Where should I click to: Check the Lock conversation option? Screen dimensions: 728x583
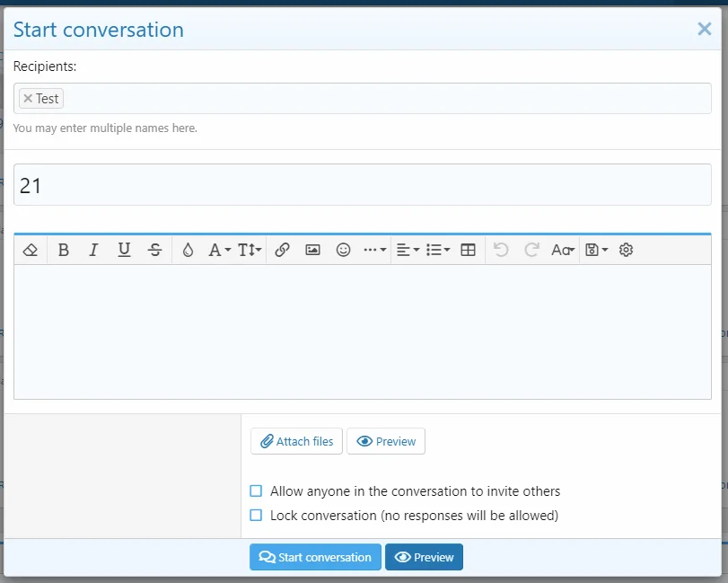click(256, 516)
